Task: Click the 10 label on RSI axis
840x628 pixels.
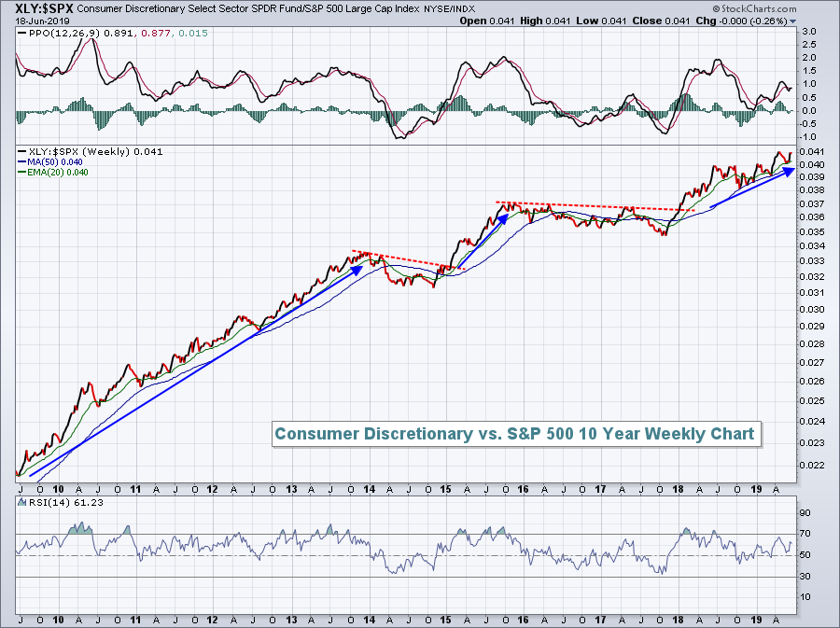Action: 805,597
